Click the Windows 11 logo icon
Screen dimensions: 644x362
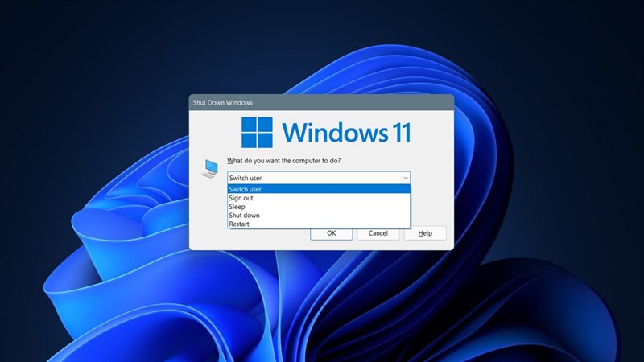(257, 132)
